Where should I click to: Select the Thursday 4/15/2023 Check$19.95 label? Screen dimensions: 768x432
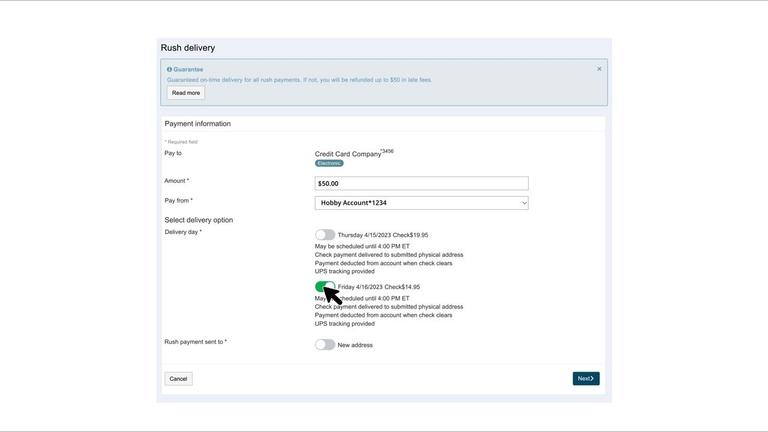(x=383, y=235)
